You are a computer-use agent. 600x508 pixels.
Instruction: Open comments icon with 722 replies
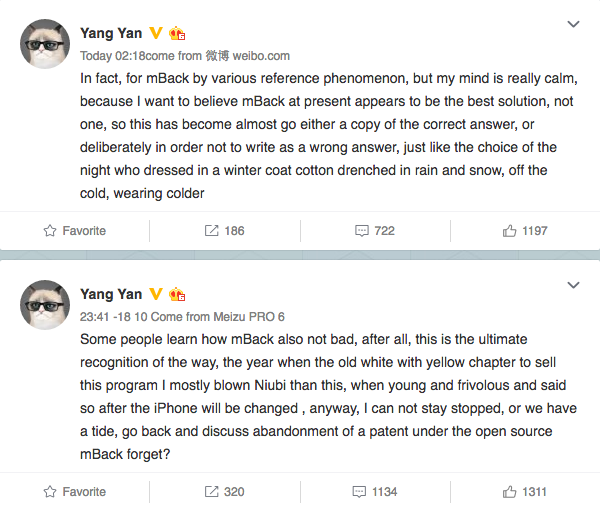point(361,231)
